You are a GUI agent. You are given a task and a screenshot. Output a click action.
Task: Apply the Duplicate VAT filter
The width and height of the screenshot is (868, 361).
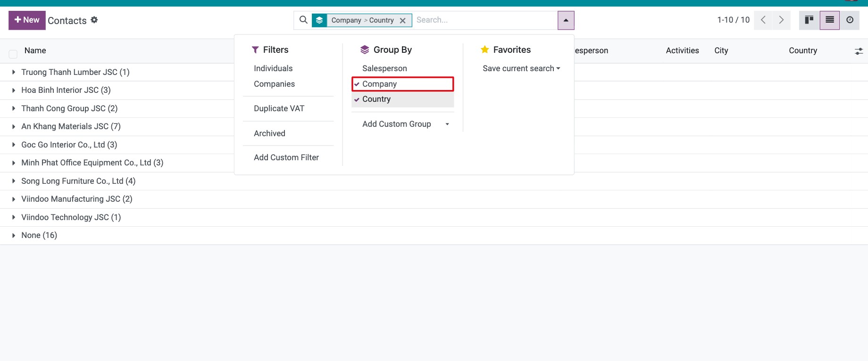click(288, 108)
